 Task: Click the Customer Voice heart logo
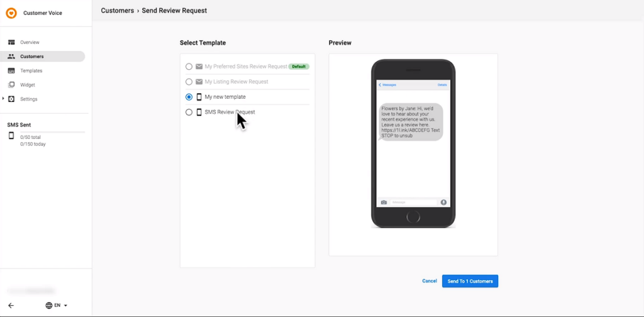coord(11,13)
